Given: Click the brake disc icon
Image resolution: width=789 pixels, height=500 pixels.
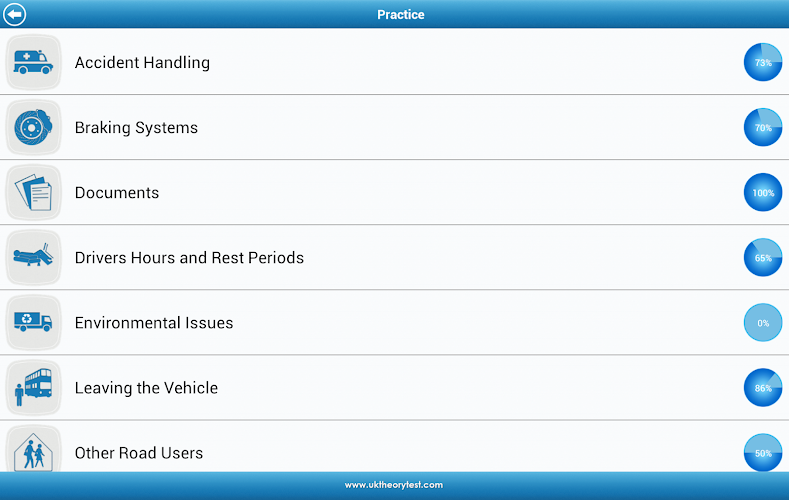Looking at the screenshot, I should 34,127.
